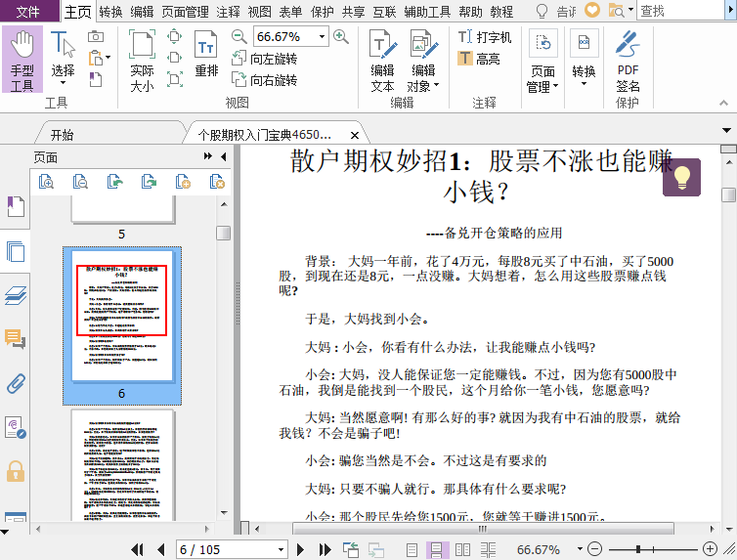Open the Layers sidebar panel

16,295
